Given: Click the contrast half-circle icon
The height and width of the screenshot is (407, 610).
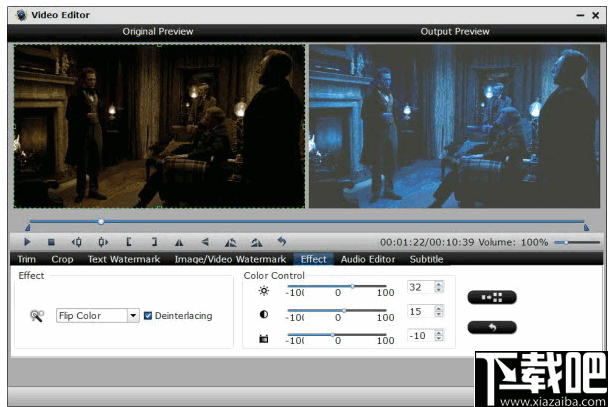Looking at the screenshot, I should tap(264, 314).
